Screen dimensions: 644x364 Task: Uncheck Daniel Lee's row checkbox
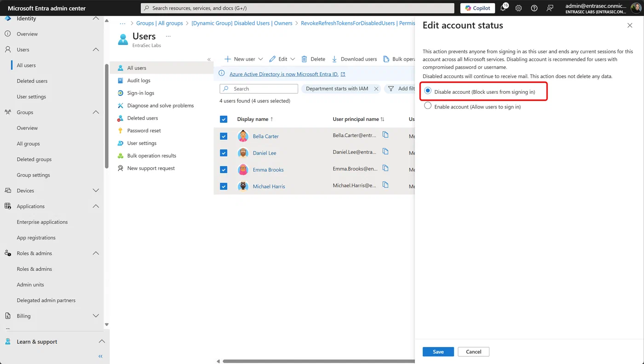pos(224,153)
